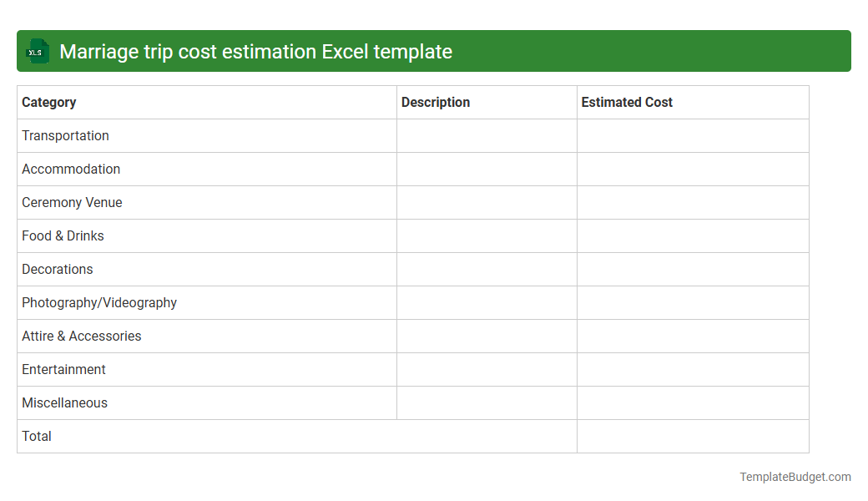Select the Transportation row label

pyautogui.click(x=65, y=135)
